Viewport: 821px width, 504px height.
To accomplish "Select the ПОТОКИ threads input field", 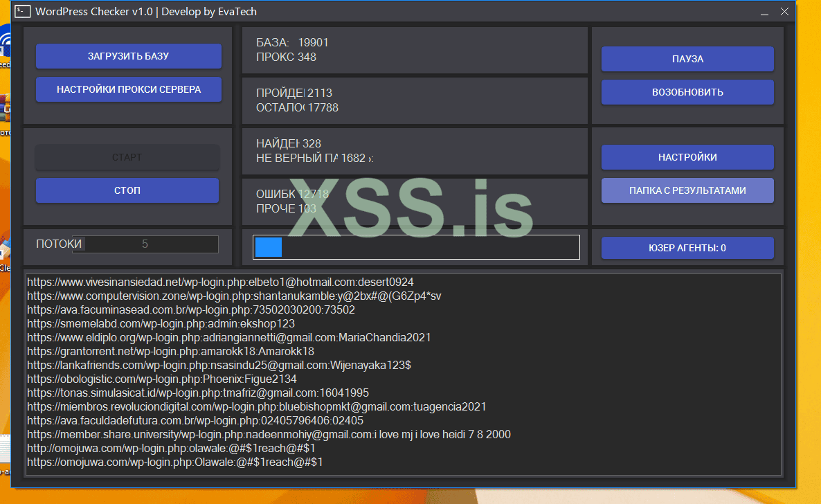I will [145, 244].
